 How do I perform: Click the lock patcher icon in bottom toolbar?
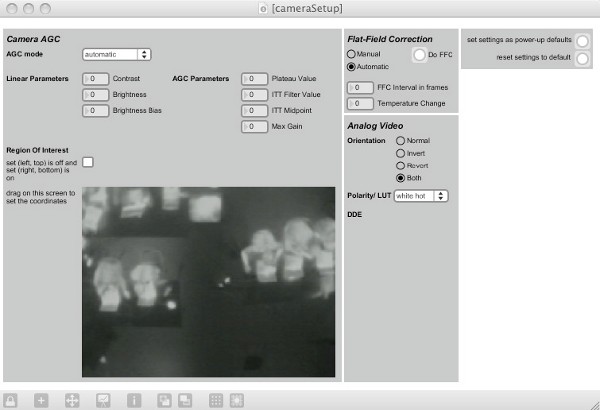pyautogui.click(x=10, y=400)
